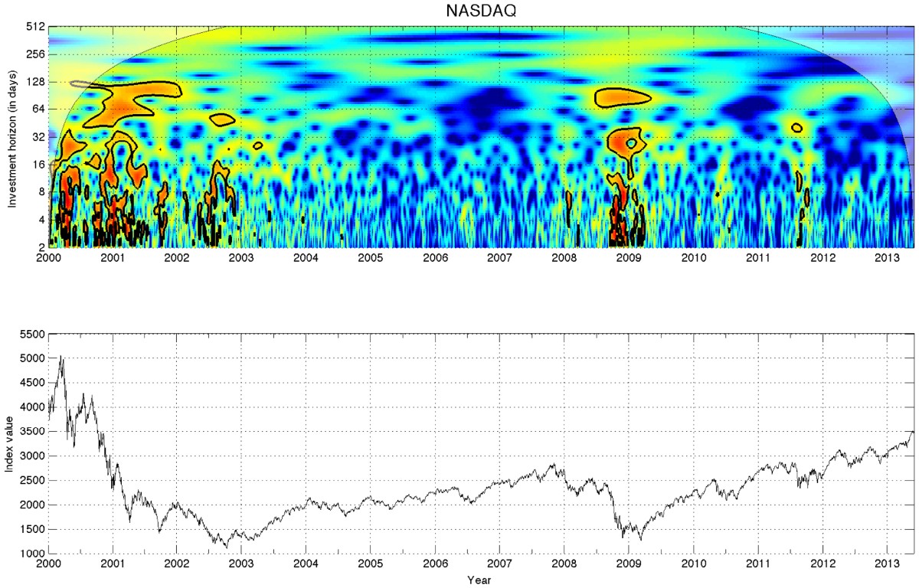Click the 5500 tick label on the index axis
The height and width of the screenshot is (588, 919).
point(34,333)
